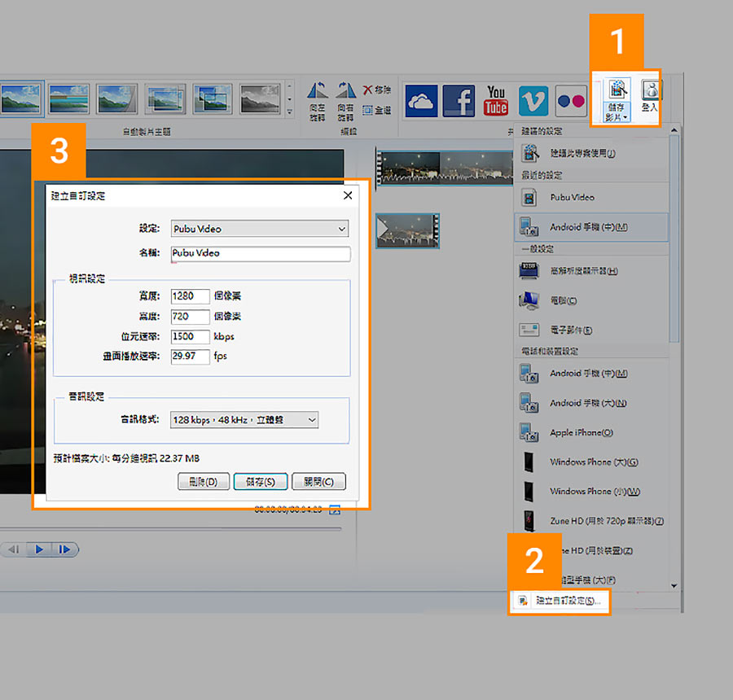The height and width of the screenshot is (700, 733).
Task: Expand the audio format 128 kbps dropdown
Action: (x=244, y=420)
